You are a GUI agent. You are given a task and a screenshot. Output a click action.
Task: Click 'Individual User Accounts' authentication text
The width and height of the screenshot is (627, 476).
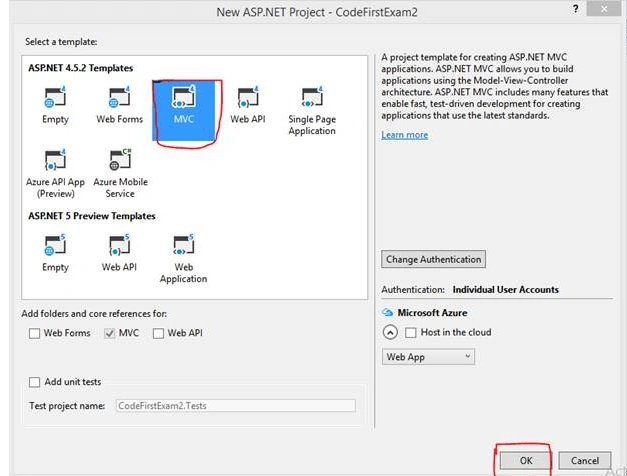[x=505, y=290]
